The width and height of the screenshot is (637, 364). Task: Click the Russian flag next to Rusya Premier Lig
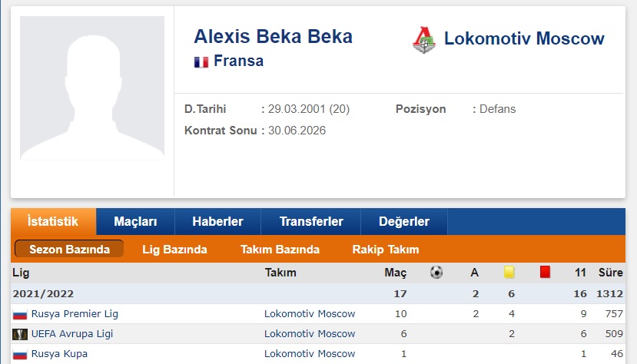[19, 315]
